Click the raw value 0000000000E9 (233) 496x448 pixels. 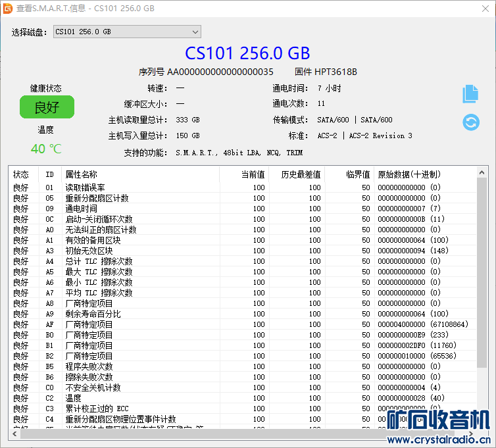[x=413, y=335]
